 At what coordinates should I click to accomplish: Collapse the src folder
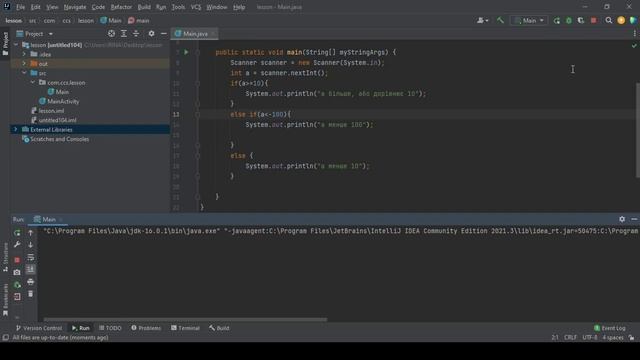coord(24,73)
